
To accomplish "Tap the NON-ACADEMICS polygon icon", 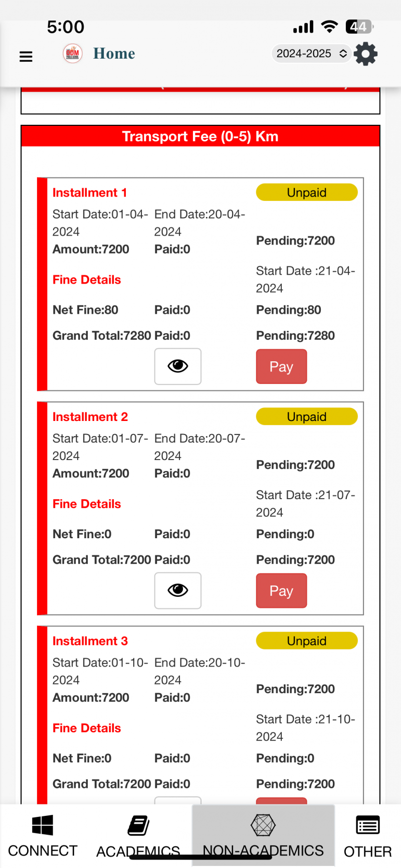I will pyautogui.click(x=263, y=825).
